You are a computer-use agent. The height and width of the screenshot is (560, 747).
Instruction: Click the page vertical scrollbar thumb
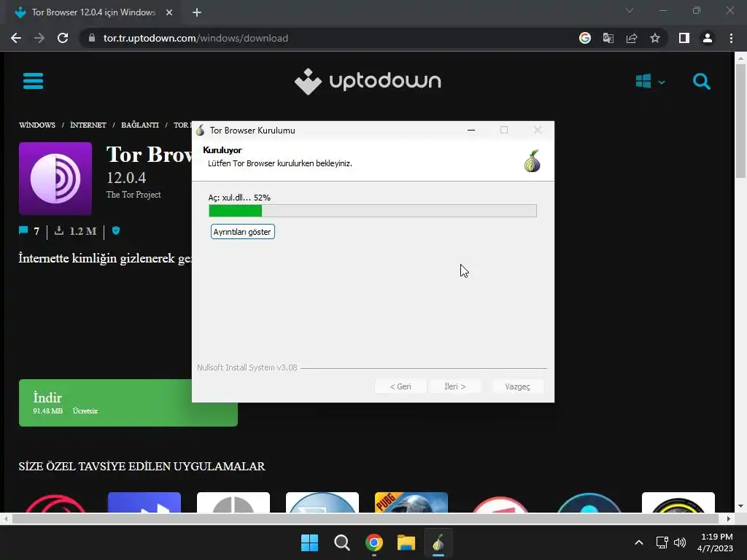click(740, 120)
